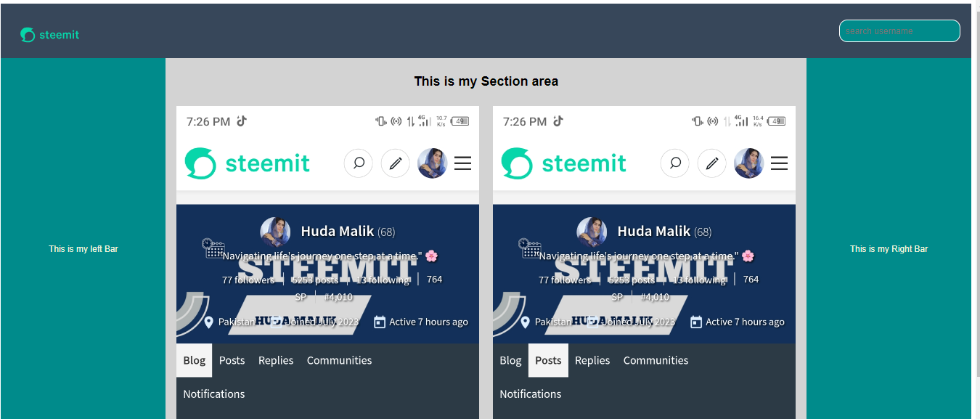Click the search username input field
The width and height of the screenshot is (980, 419).
(x=899, y=31)
